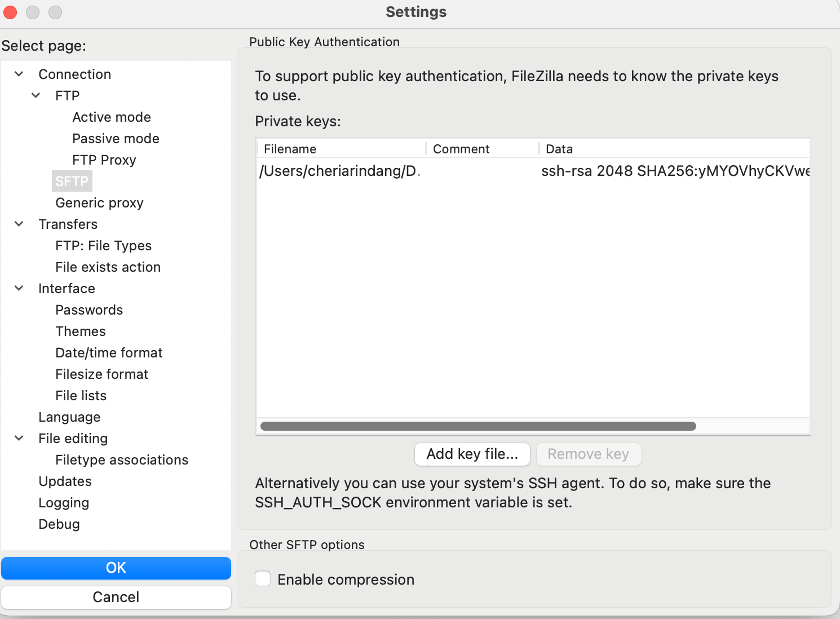Select the Passwords page

click(89, 310)
